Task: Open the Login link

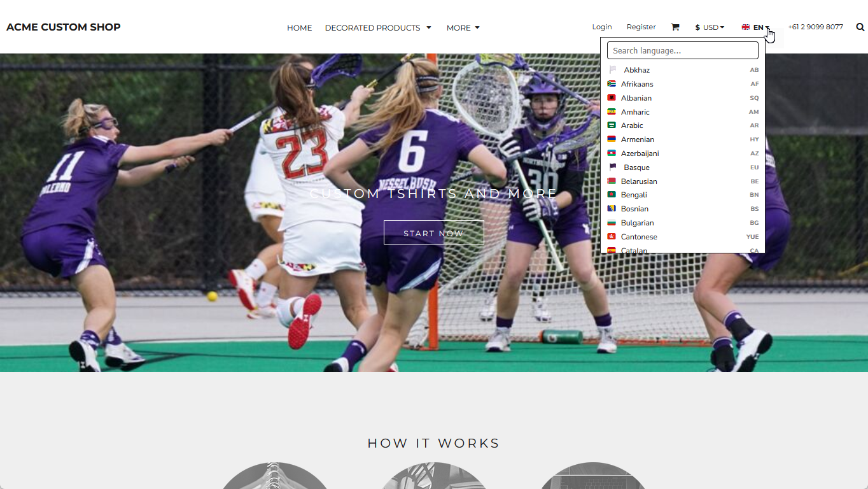Action: 601,27
